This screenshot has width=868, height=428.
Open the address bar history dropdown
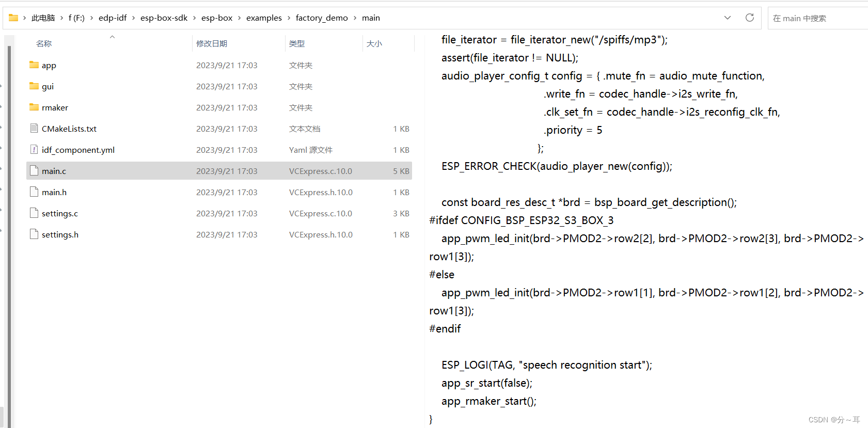(x=728, y=18)
